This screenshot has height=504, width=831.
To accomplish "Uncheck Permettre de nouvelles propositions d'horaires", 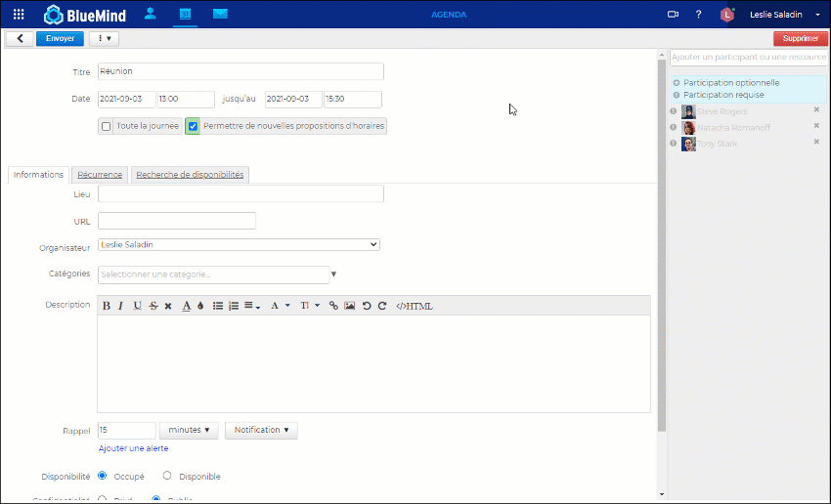I will [194, 126].
